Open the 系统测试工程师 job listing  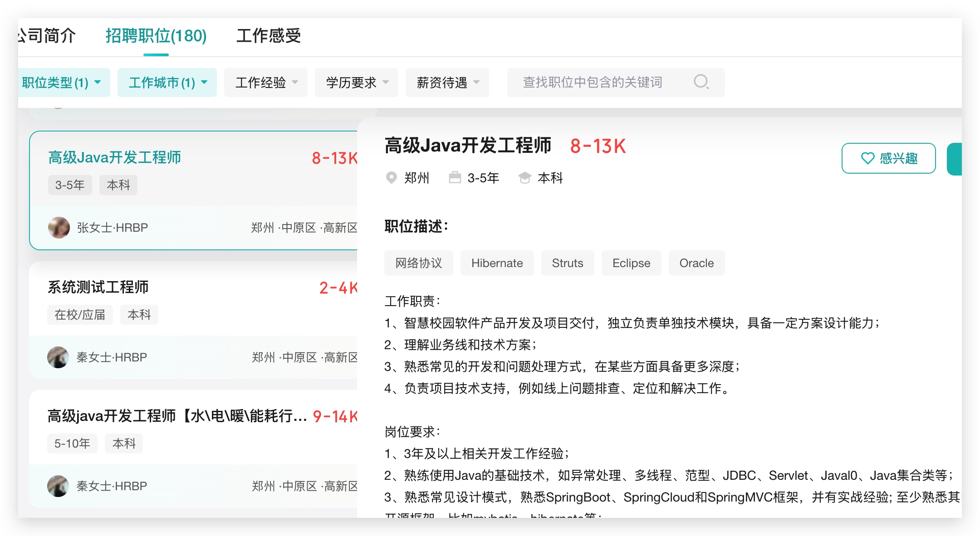pyautogui.click(x=98, y=287)
